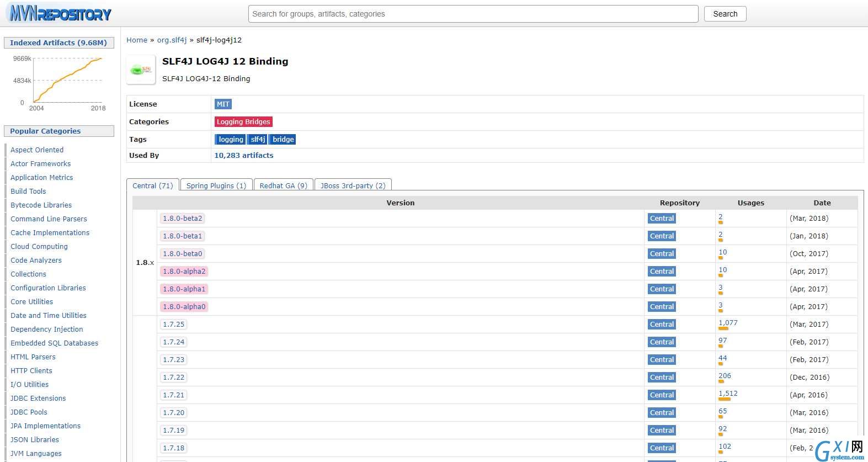This screenshot has width=868, height=462.
Task: Open version 1.7.18
Action: point(174,448)
